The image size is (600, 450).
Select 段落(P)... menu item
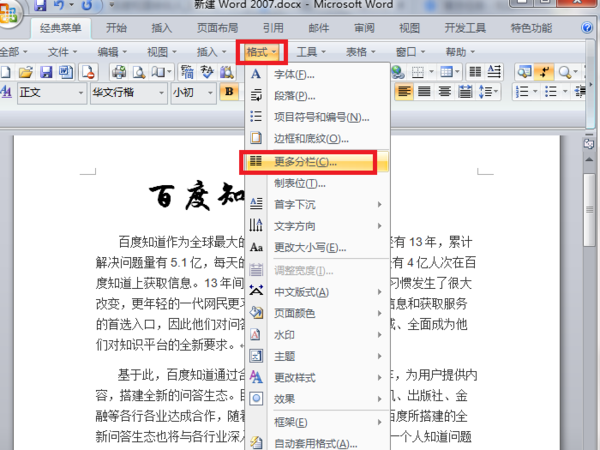click(x=318, y=96)
